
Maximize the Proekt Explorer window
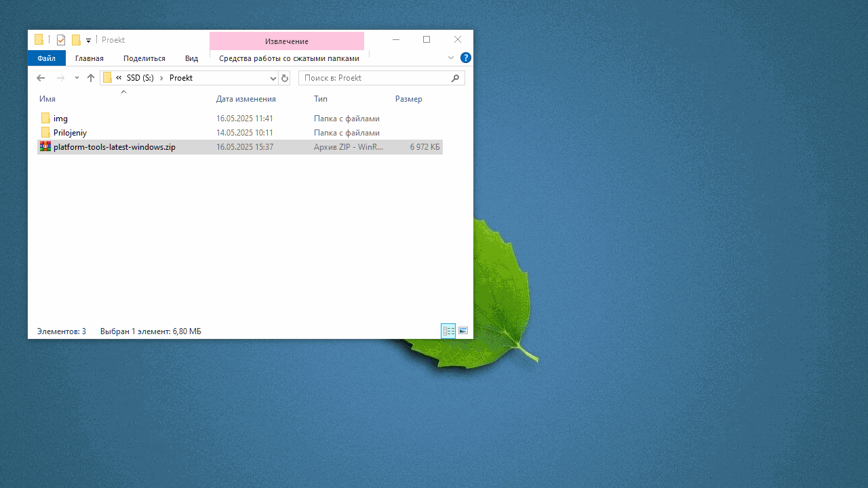427,40
